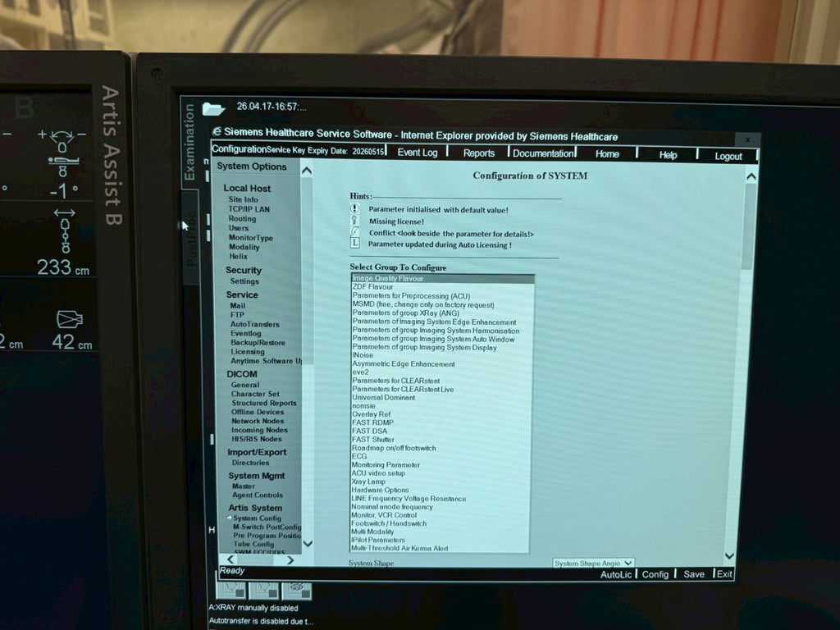Open Import/Export Directories

click(x=251, y=463)
